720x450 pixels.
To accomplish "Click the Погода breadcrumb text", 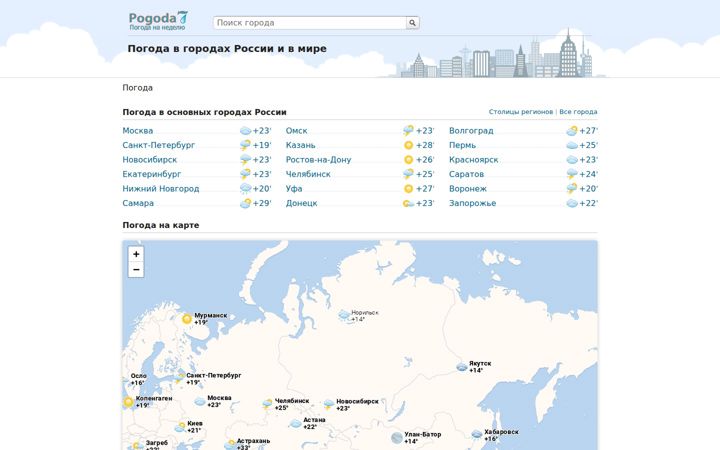I will pos(137,87).
